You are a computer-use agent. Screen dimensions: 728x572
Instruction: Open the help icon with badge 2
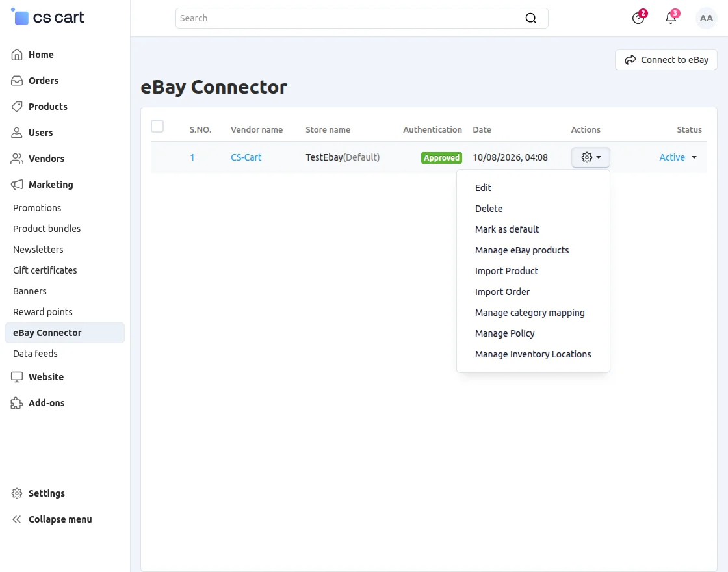click(638, 18)
